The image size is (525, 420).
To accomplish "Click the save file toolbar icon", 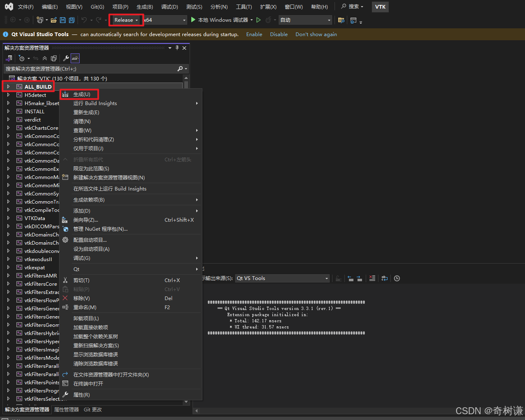I will (x=63, y=20).
